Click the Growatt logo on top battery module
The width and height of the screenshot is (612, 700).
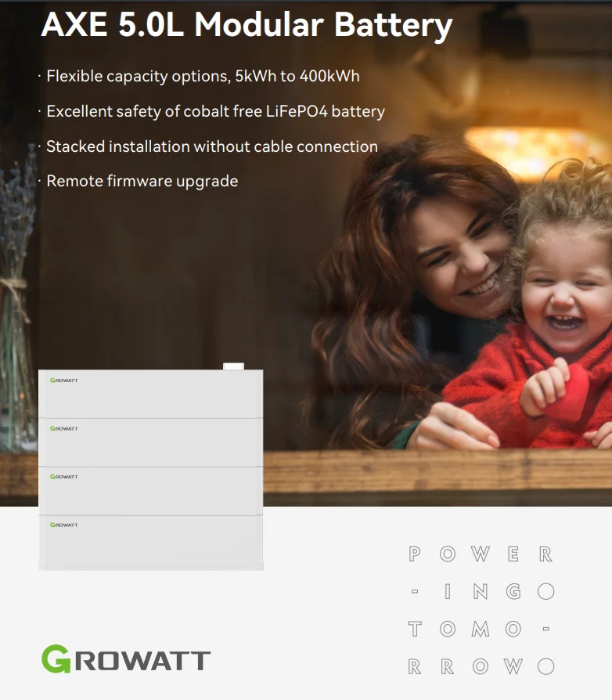tap(64, 381)
